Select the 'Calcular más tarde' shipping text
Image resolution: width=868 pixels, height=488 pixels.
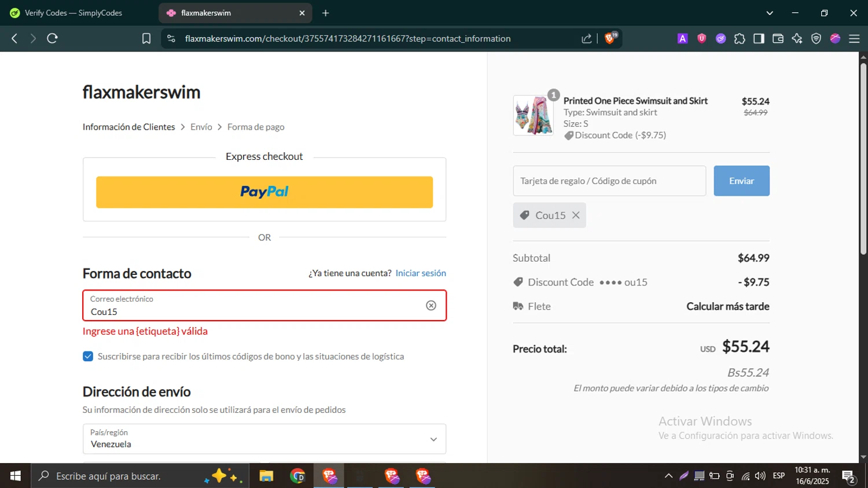pyautogui.click(x=728, y=306)
